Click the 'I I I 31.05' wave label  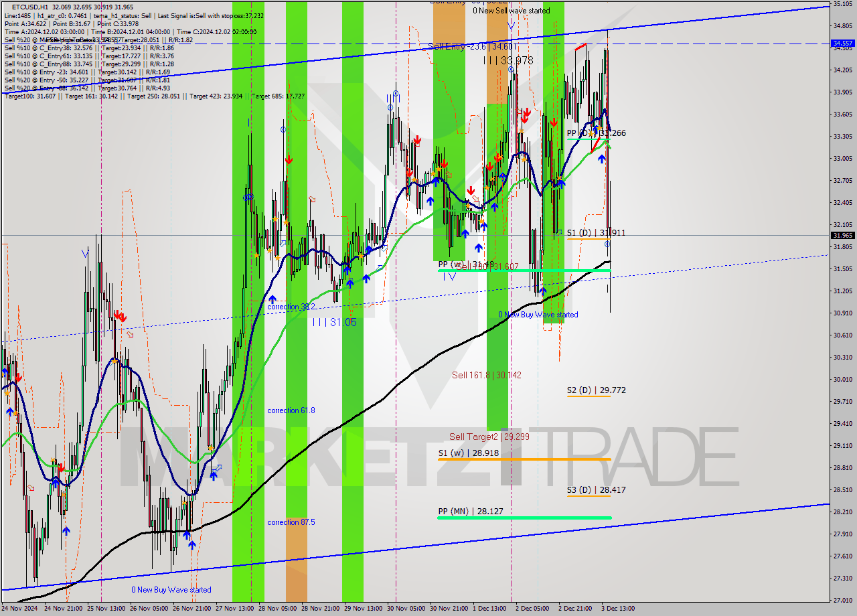[x=334, y=322]
